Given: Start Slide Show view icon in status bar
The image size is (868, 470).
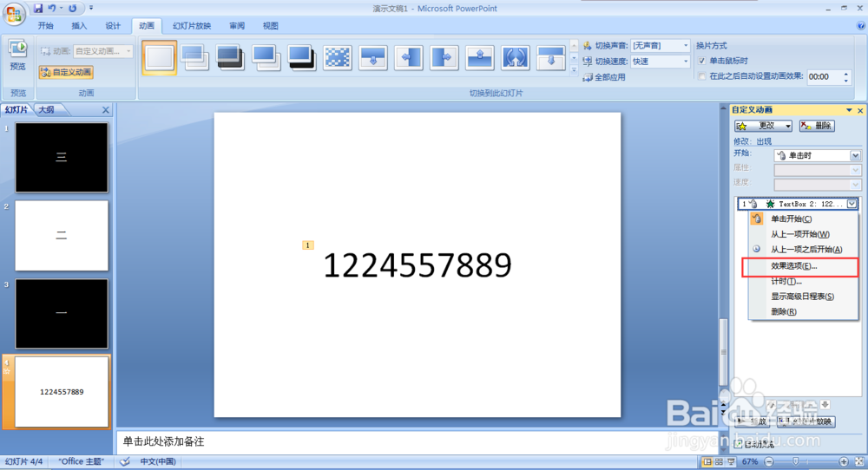Looking at the screenshot, I should pos(731,461).
